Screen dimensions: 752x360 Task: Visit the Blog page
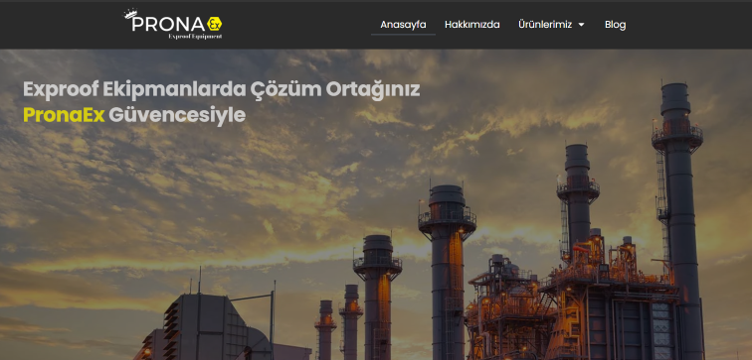click(x=615, y=24)
